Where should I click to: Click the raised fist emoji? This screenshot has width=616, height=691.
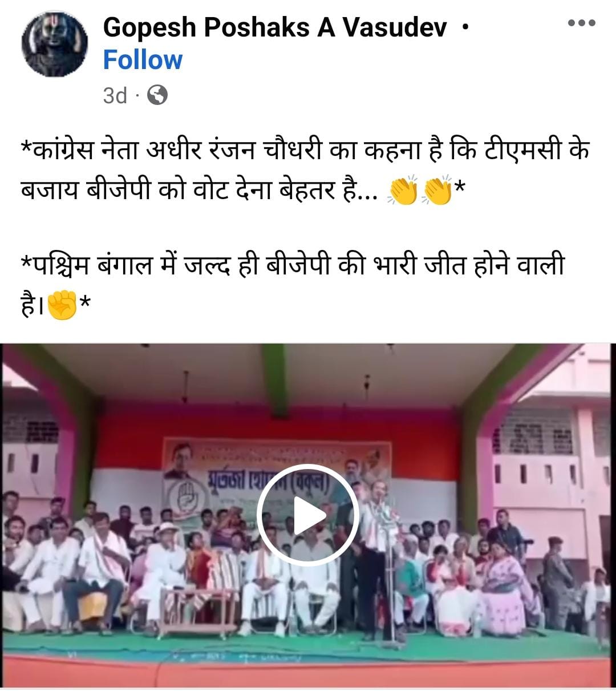62,305
